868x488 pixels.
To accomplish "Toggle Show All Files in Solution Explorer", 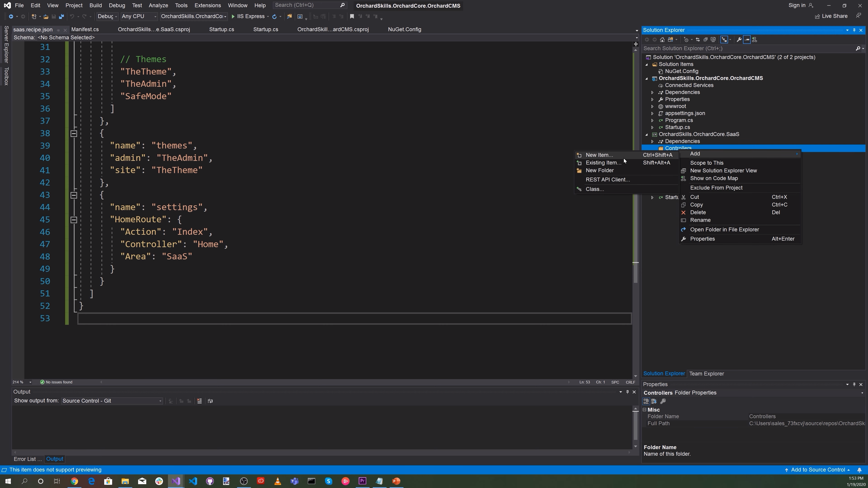I will pyautogui.click(x=713, y=40).
